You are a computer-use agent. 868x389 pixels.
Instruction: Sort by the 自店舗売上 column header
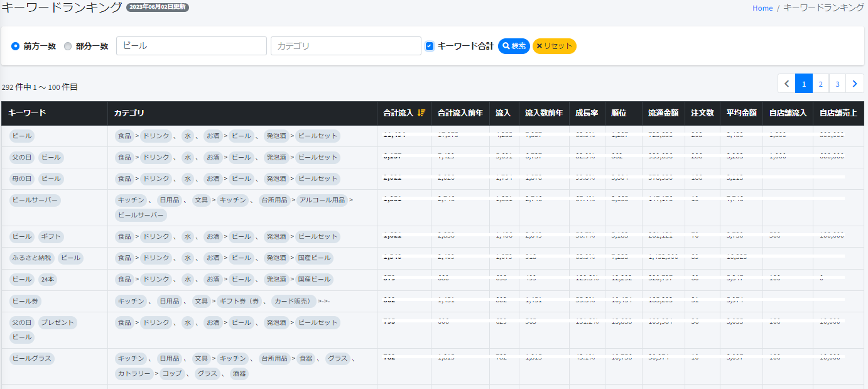[838, 113]
